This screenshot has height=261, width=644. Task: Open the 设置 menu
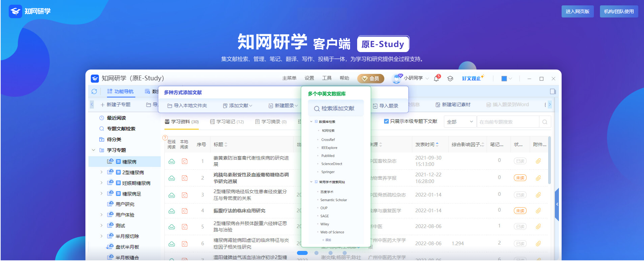coord(309,78)
